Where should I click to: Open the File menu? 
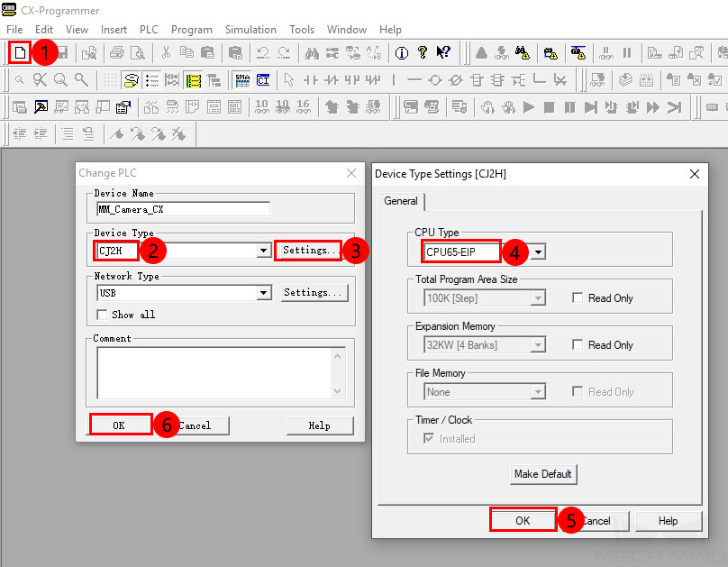click(x=14, y=30)
